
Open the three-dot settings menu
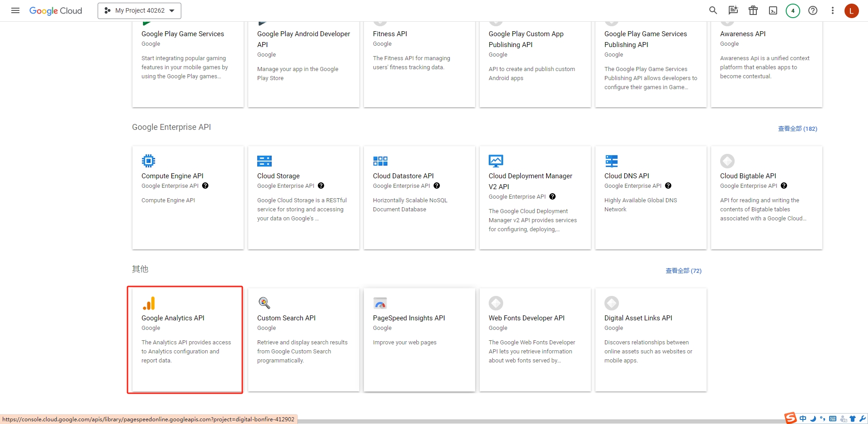point(833,10)
